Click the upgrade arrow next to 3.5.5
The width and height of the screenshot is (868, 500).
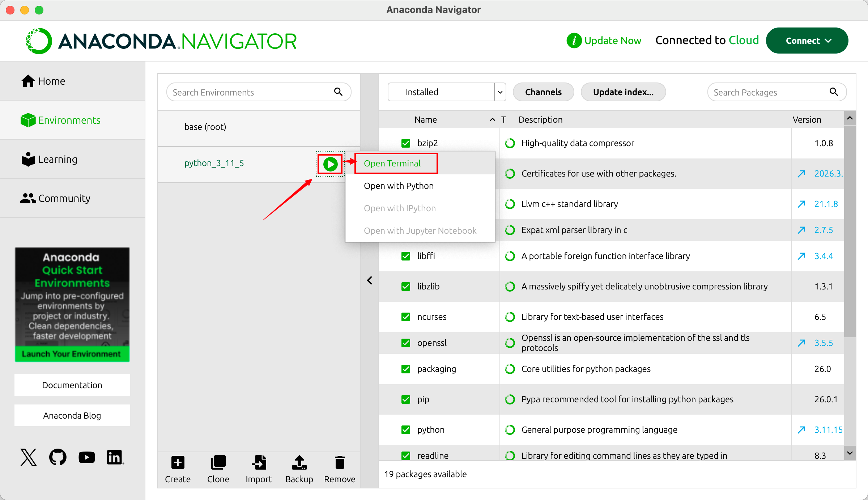pyautogui.click(x=801, y=343)
